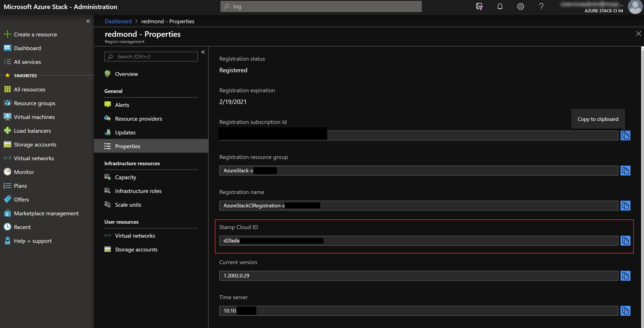Click the Virtual networks icon under User resources
This screenshot has height=328, width=644.
pos(108,235)
